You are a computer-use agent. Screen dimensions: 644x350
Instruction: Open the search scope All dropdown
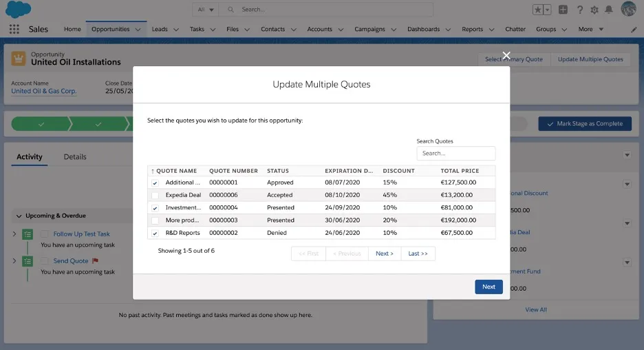pos(205,10)
